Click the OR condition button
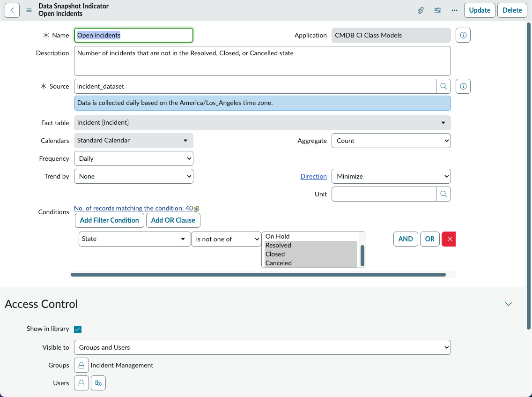 [429, 239]
